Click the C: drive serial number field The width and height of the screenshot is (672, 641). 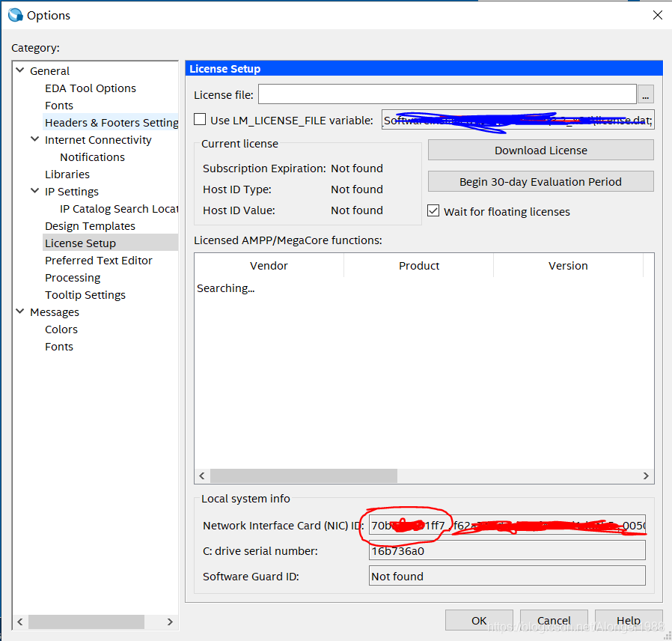click(x=507, y=550)
